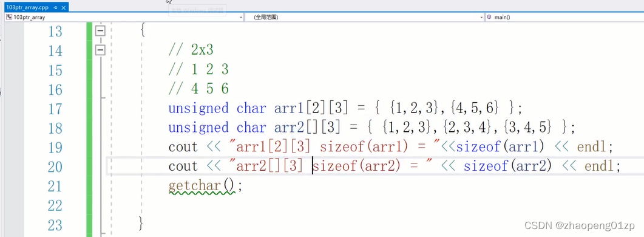Viewport: 644px width, 237px height.
Task: Click line number 20 in the margin
Action: coord(55,167)
